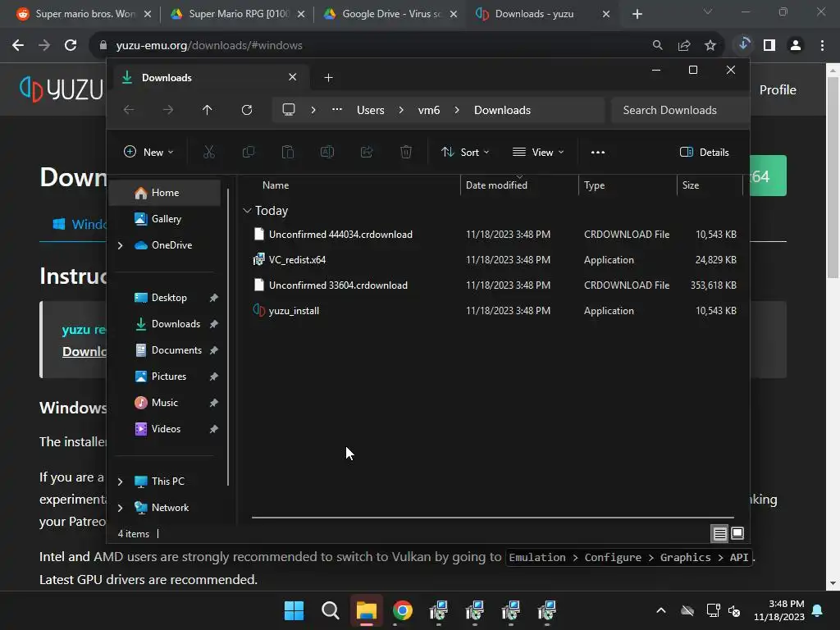Click Chrome's back arrow
Screen dimensions: 840x630
point(18,46)
